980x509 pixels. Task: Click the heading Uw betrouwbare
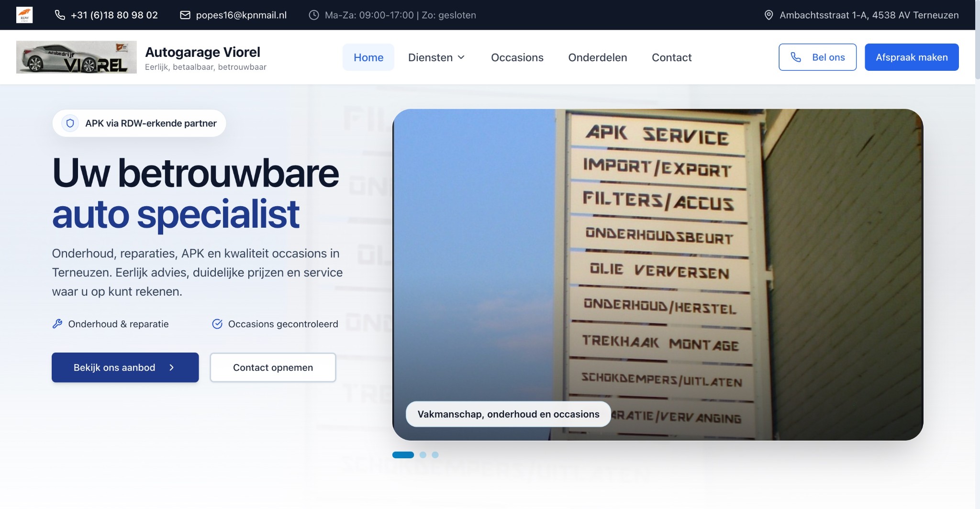[x=196, y=173]
